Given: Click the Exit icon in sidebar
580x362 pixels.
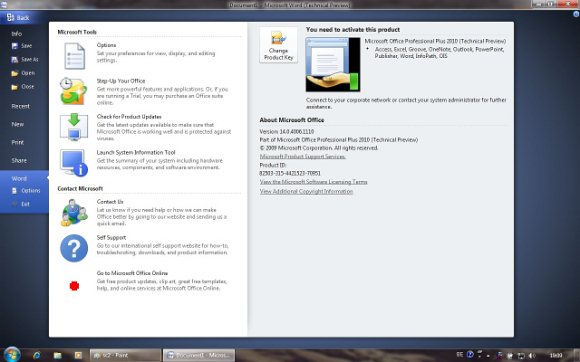Looking at the screenshot, I should click(x=15, y=204).
